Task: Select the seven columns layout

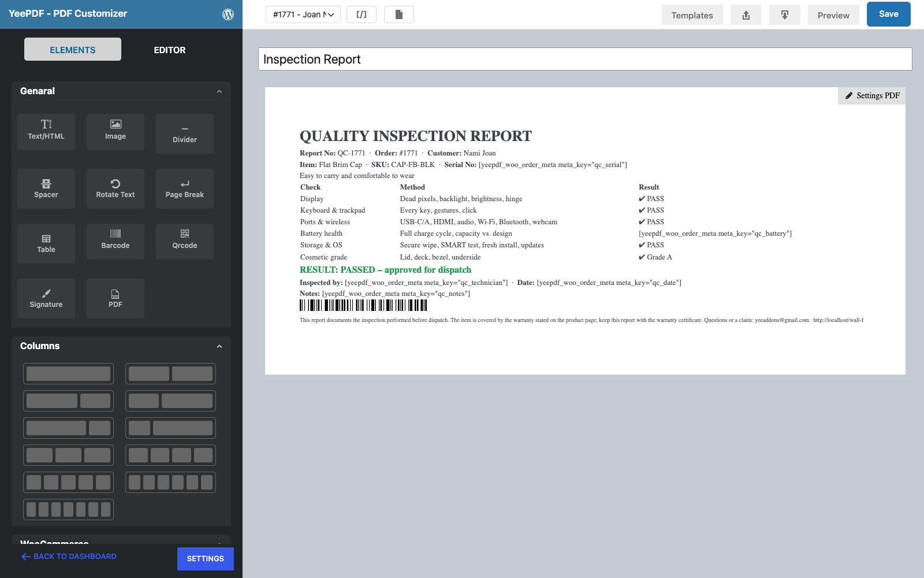Action: click(68, 509)
